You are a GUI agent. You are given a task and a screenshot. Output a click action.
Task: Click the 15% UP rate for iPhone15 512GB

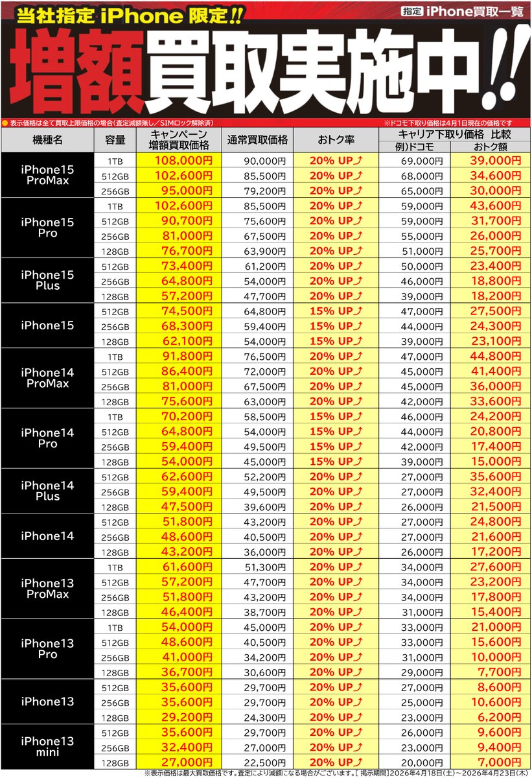click(336, 311)
